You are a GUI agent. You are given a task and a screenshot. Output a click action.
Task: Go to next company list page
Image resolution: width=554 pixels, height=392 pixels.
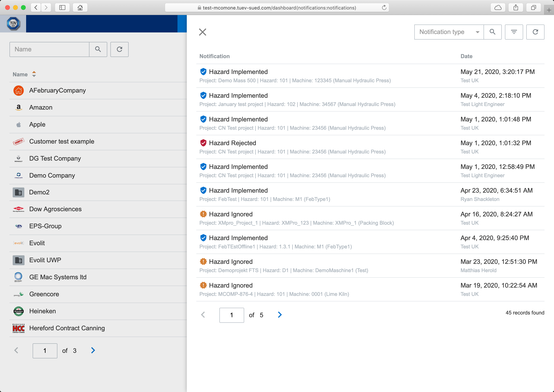(93, 350)
